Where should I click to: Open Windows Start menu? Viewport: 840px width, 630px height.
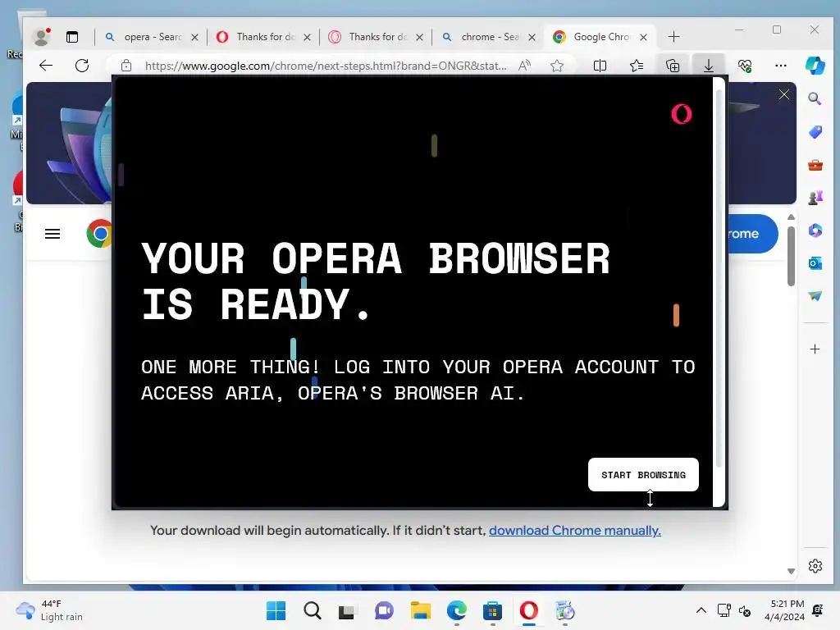pos(276,610)
